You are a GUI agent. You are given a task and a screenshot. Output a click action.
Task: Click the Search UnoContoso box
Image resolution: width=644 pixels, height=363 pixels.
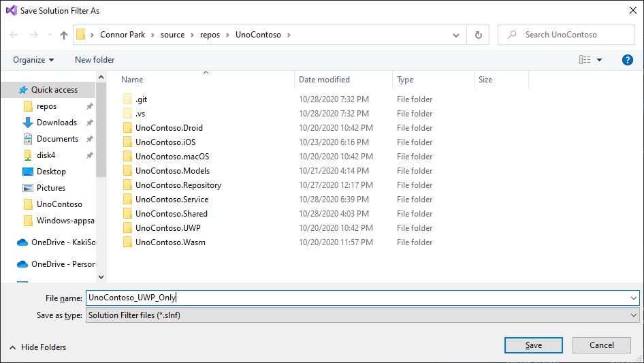567,35
